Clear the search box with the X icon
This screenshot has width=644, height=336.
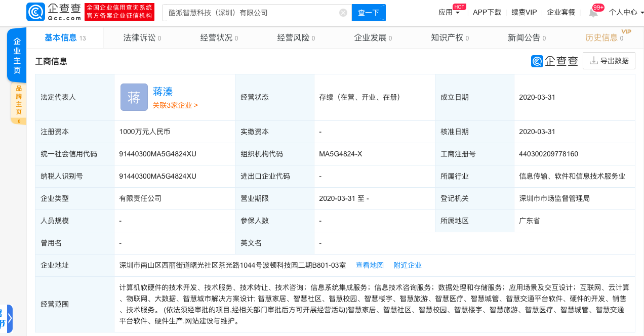343,13
